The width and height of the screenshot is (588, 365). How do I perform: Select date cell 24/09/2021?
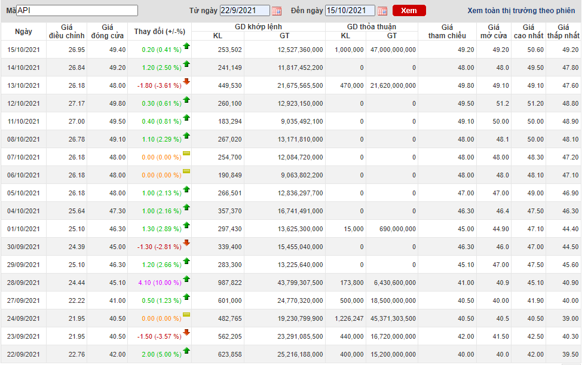pyautogui.click(x=23, y=318)
